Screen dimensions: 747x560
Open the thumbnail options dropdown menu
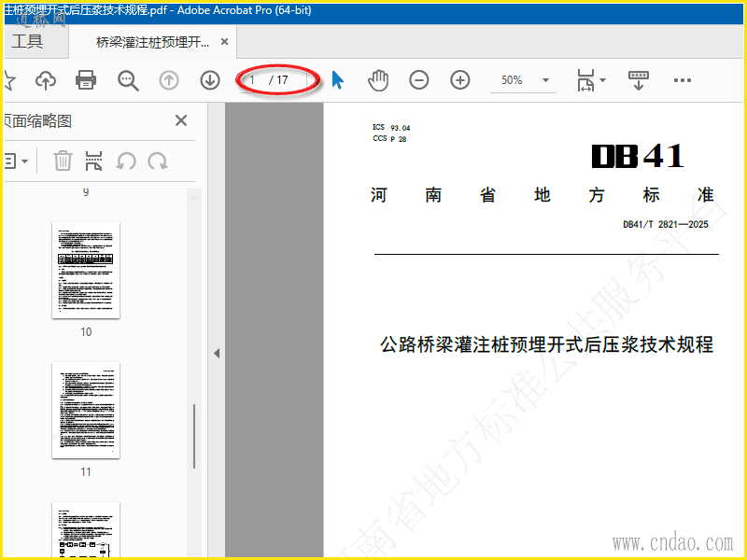16,161
